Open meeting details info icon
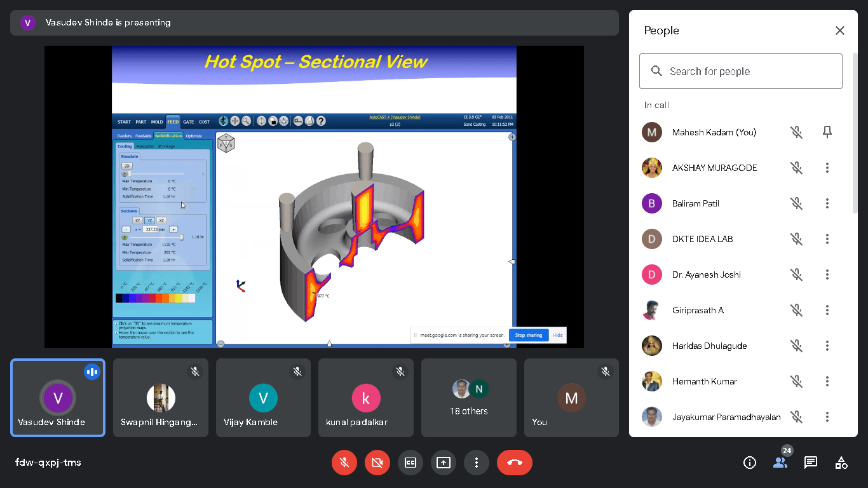Viewport: 868px width, 488px height. click(750, 463)
